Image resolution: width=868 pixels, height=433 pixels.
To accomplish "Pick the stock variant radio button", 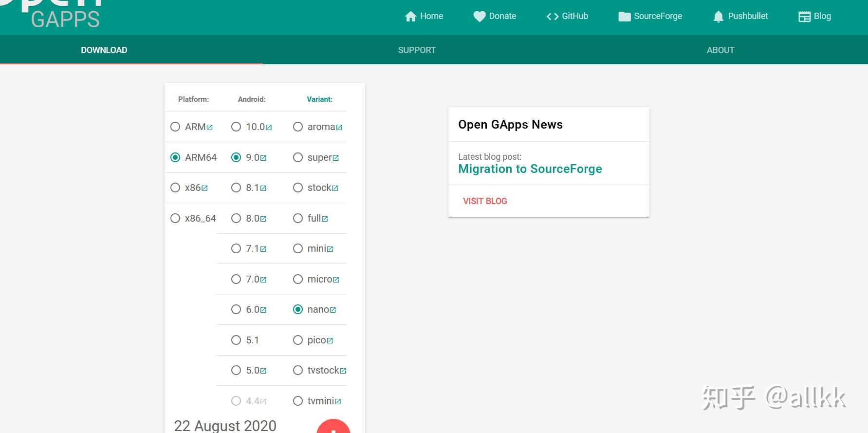I will click(x=298, y=188).
